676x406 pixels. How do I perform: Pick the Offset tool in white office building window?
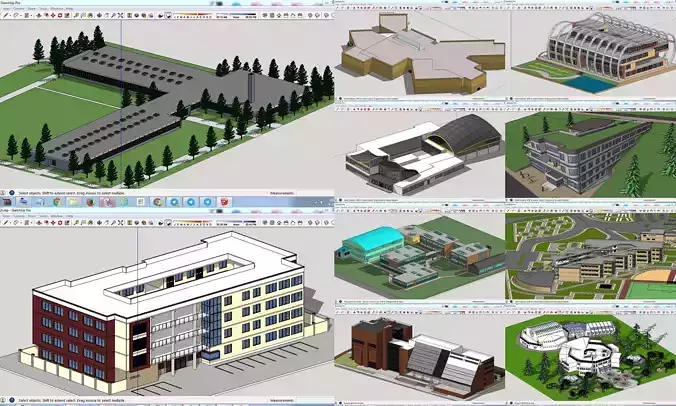46,222
